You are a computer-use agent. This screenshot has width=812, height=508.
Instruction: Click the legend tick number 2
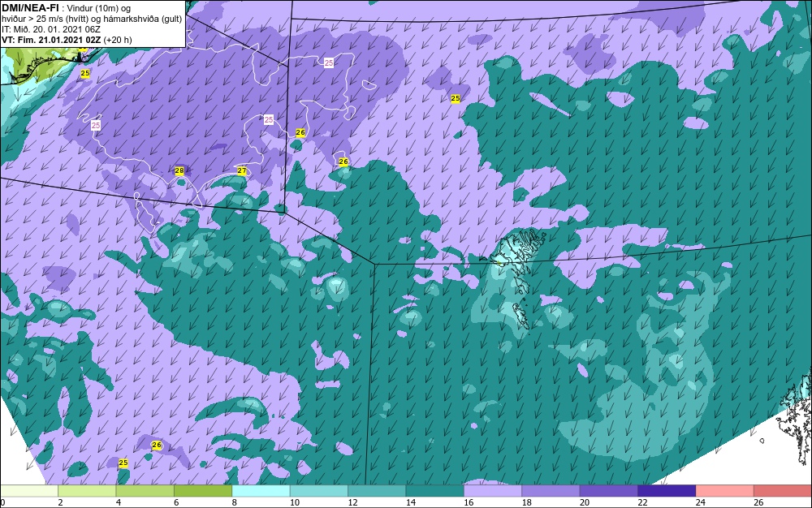point(61,502)
